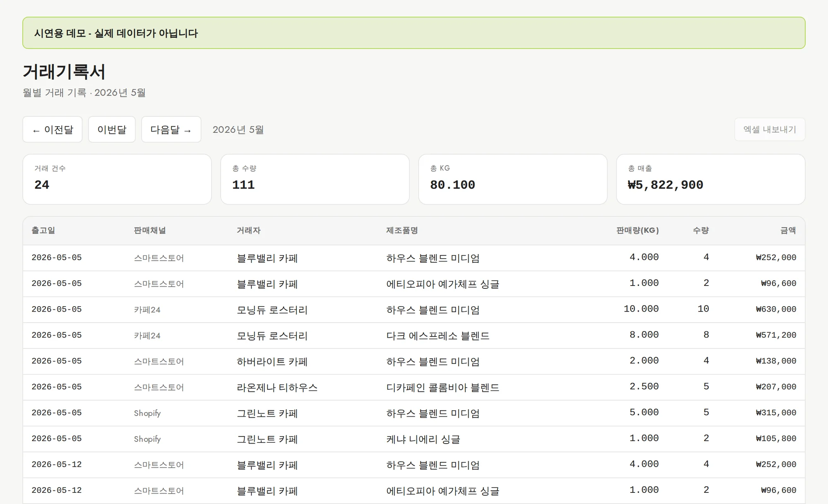Click the 출고일 column header
Viewport: 828px width, 504px height.
click(43, 230)
